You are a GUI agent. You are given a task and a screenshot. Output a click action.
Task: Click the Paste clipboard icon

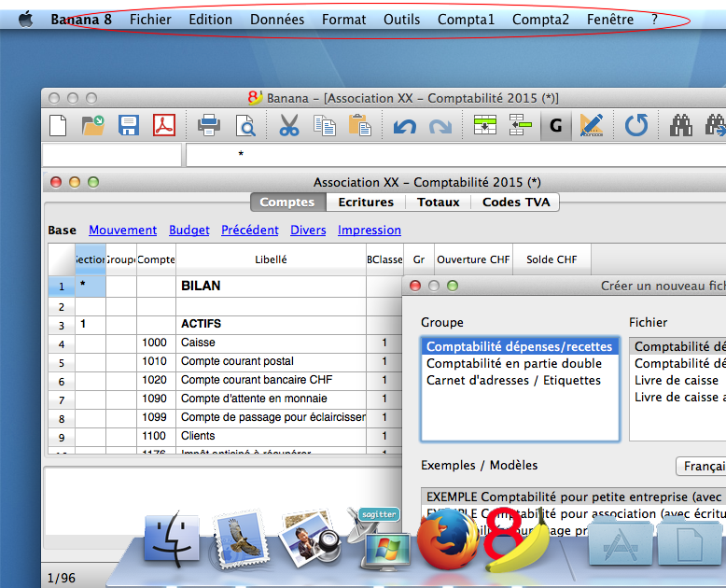[360, 125]
